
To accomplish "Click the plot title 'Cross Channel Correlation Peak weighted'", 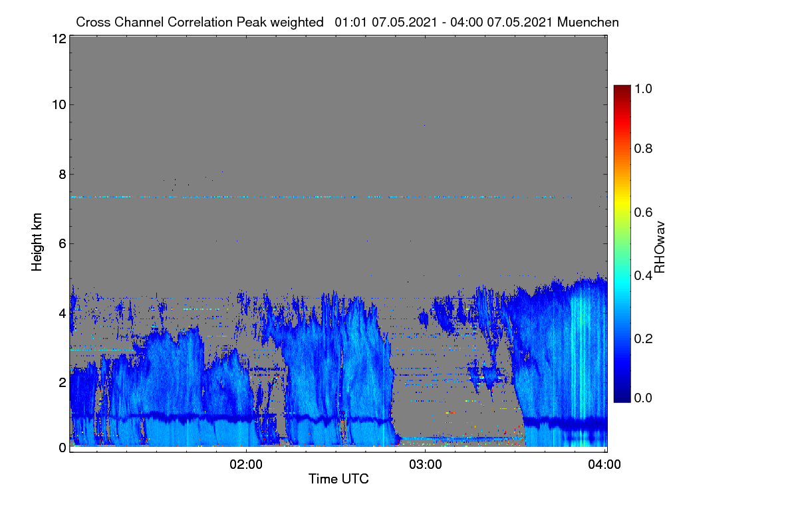I will pyautogui.click(x=199, y=22).
